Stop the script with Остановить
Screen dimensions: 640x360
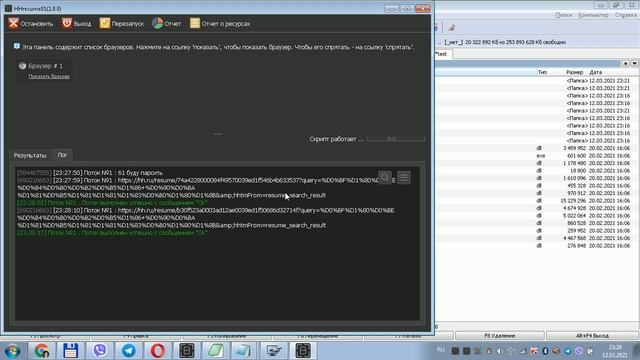pyautogui.click(x=31, y=24)
